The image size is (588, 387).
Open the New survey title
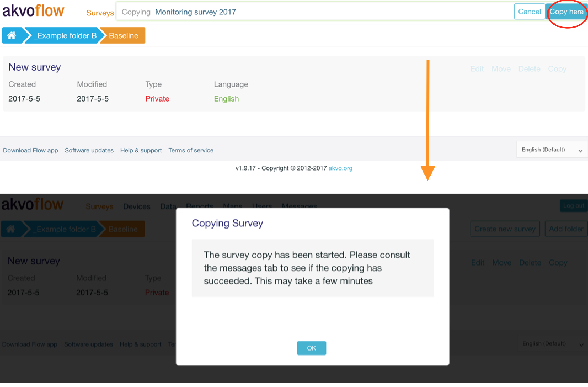click(x=34, y=67)
